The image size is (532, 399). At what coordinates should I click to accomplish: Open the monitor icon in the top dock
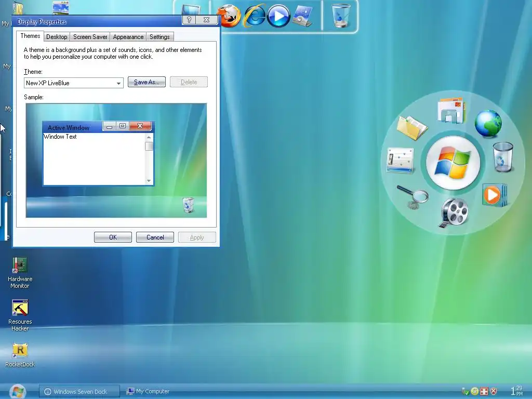pos(191,9)
